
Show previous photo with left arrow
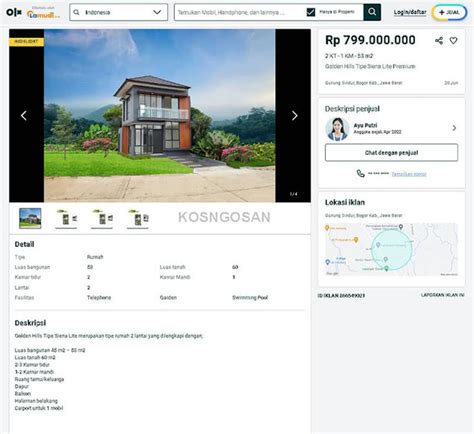(24, 116)
